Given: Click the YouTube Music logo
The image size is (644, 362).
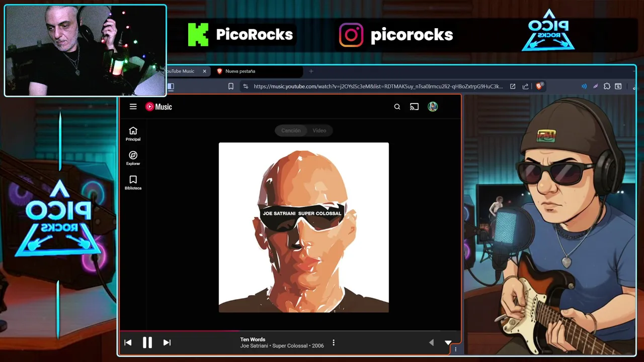Looking at the screenshot, I should 159,107.
